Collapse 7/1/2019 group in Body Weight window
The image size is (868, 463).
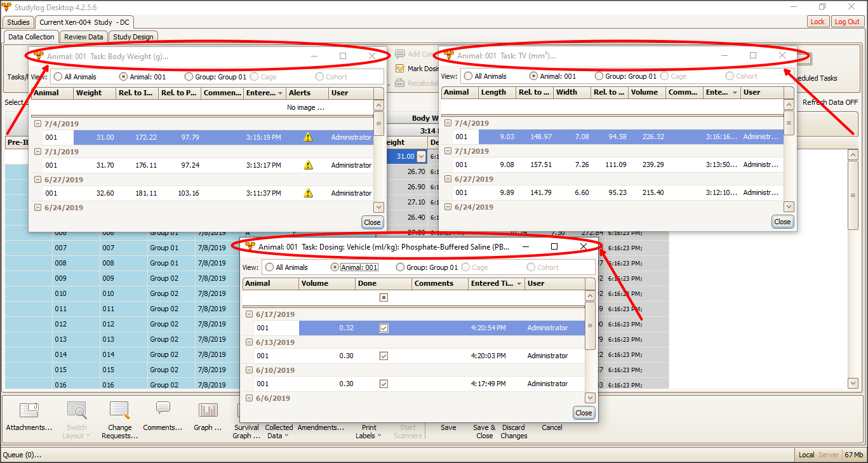coord(37,152)
